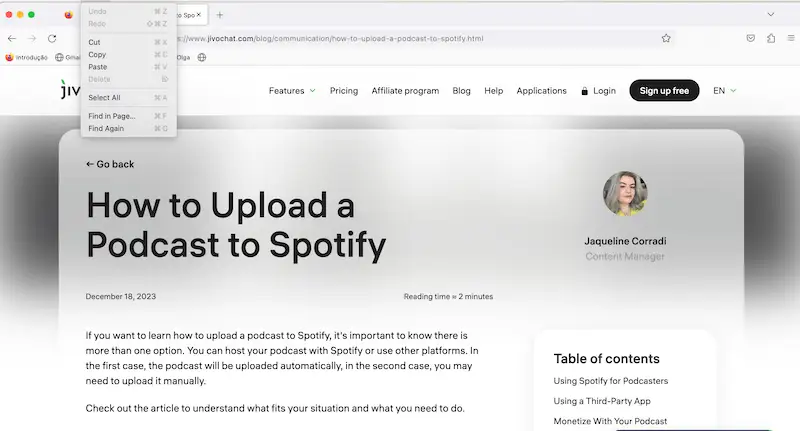800x431 pixels.
Task: Click Jaqueline Corradi's author photo
Action: pyautogui.click(x=625, y=194)
